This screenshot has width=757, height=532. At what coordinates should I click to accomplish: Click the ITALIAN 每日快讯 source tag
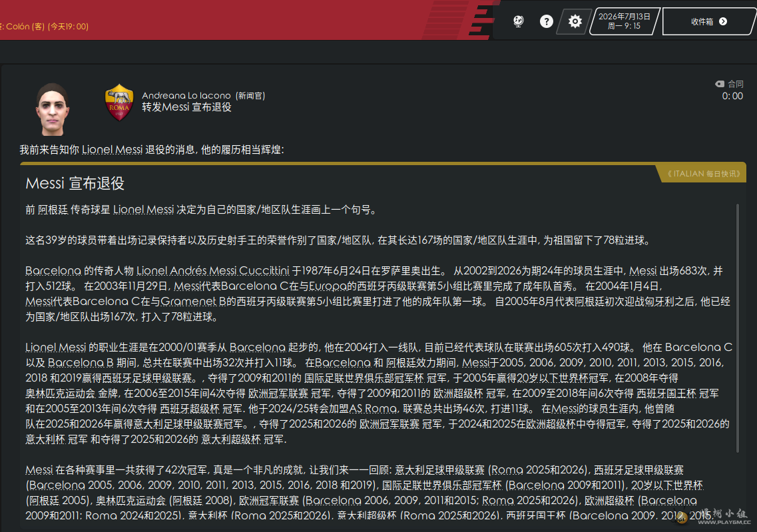704,174
